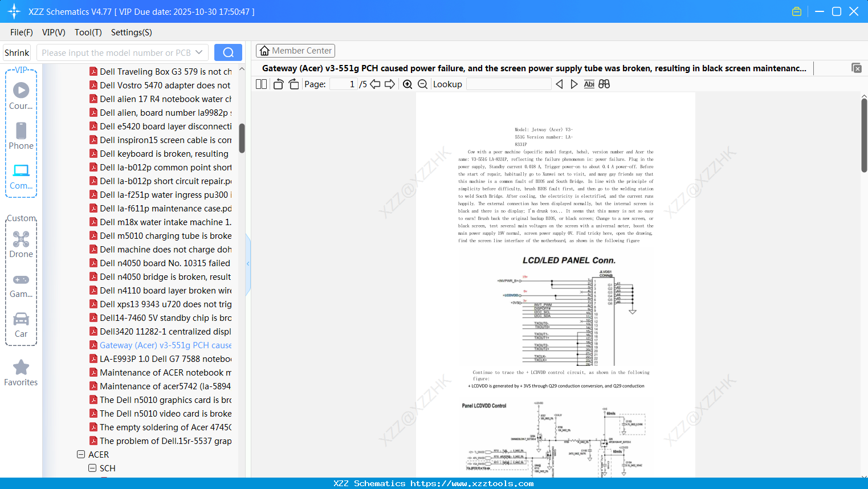Zoom in on the document
868x489 pixels.
pyautogui.click(x=407, y=84)
